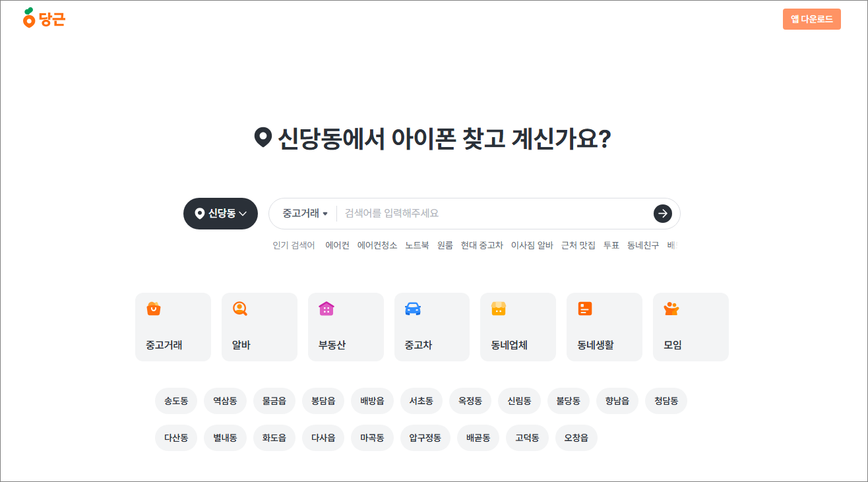Select popular keyword 에어컨청소
The width and height of the screenshot is (868, 482).
coord(377,245)
